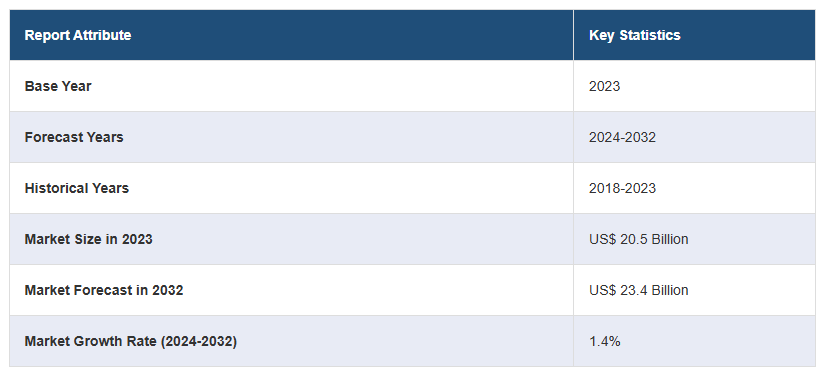Click the word Billion in 2023 market size
832x377 pixels.
pos(670,239)
